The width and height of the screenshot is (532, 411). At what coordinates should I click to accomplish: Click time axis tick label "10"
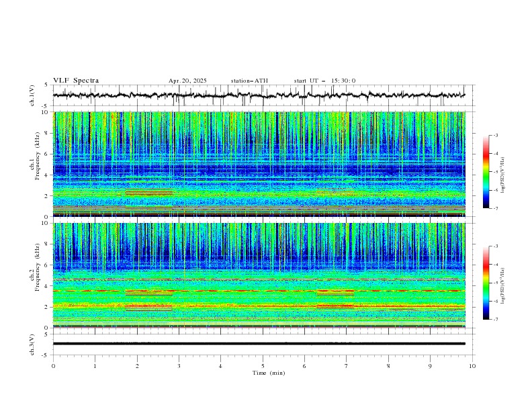click(472, 366)
